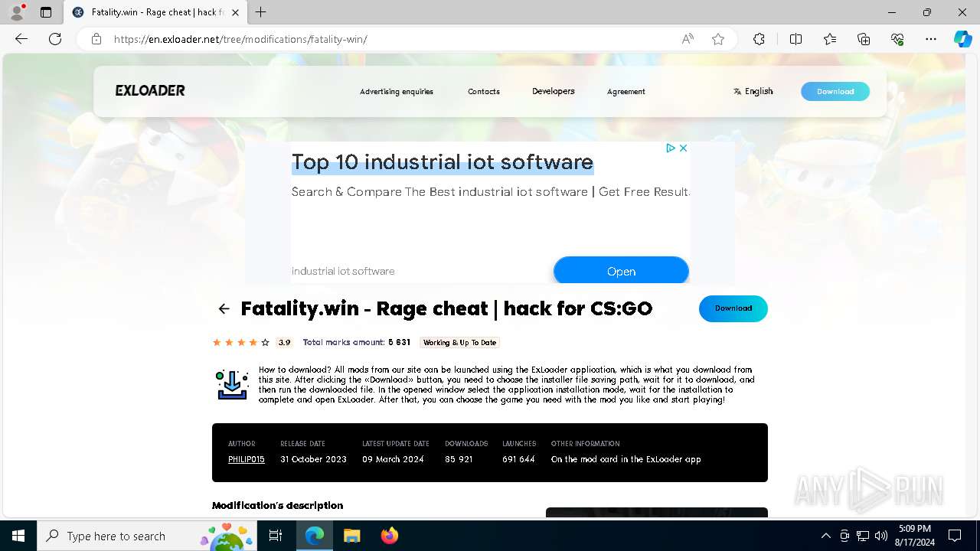980x551 pixels.
Task: Click the 3.9 rating badge
Action: click(284, 342)
